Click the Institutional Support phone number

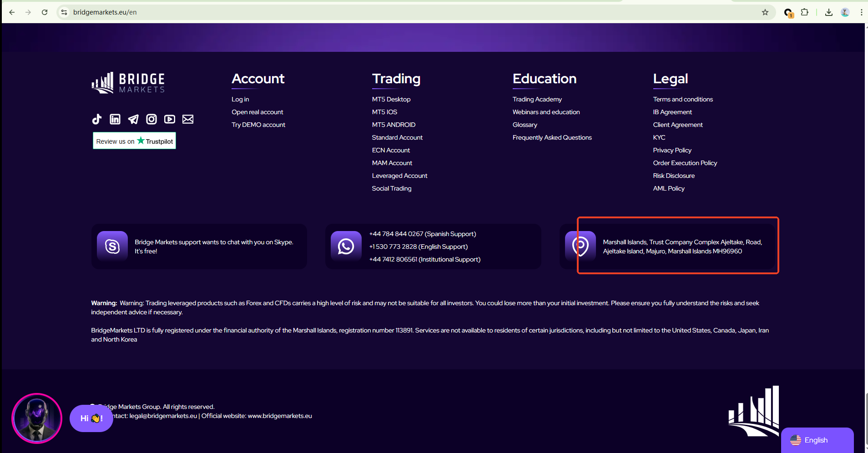(x=425, y=259)
